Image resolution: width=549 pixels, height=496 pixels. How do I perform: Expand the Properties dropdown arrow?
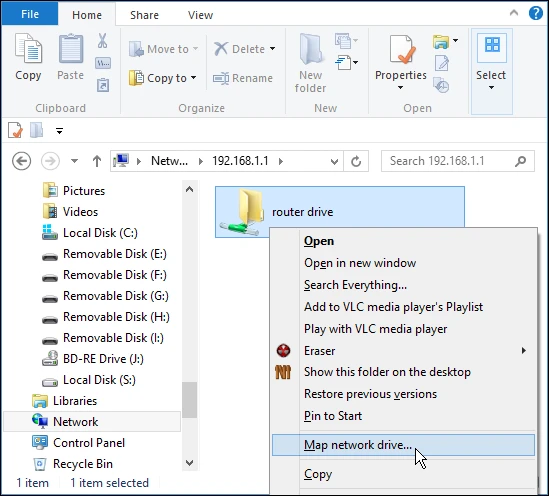400,88
